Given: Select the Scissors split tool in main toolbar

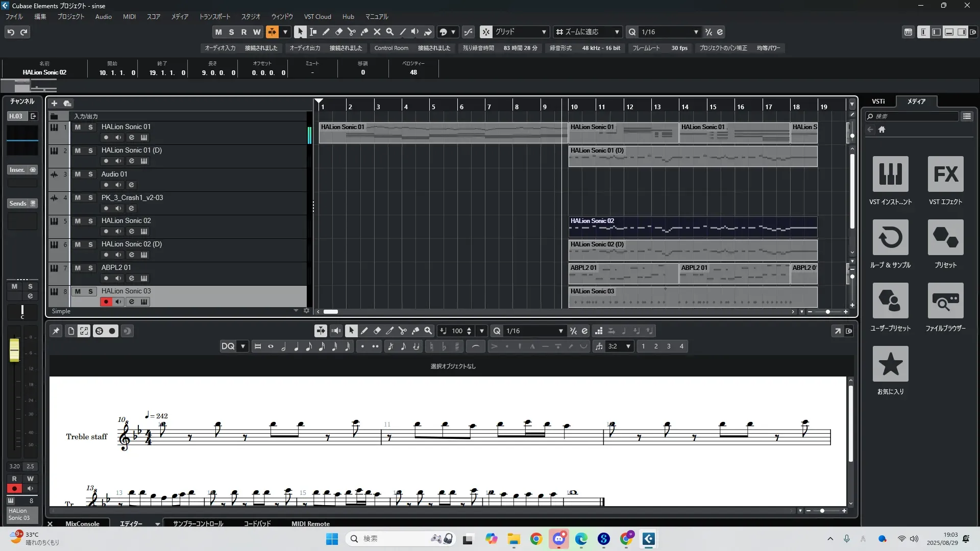Looking at the screenshot, I should (x=352, y=32).
